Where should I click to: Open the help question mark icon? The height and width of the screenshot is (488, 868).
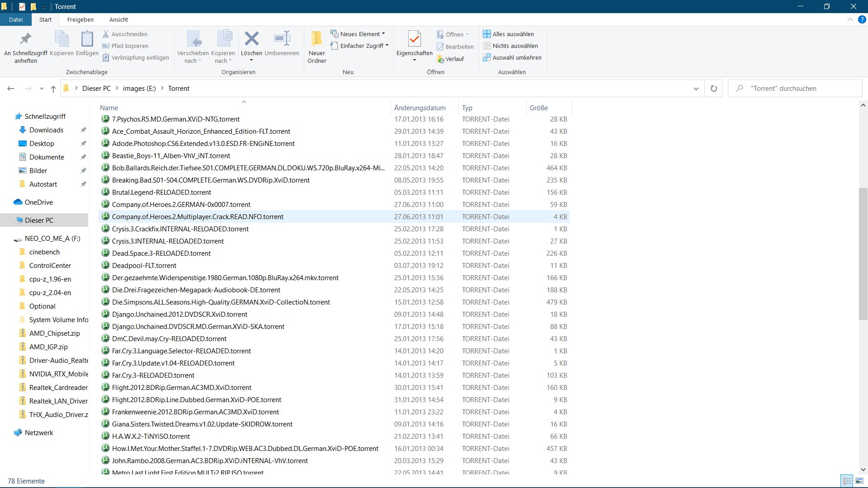(862, 19)
